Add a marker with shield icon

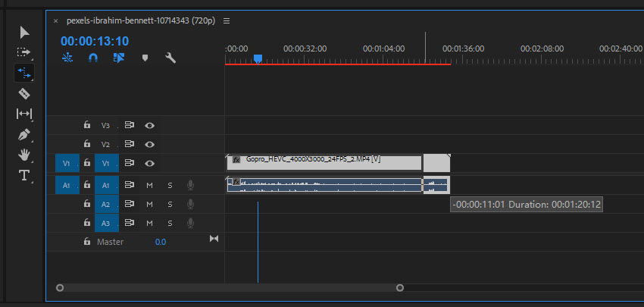[145, 58]
